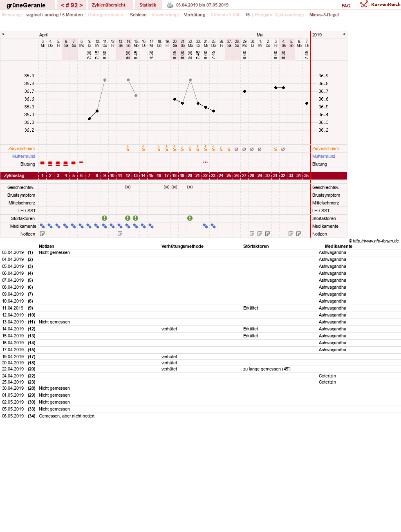Open the note icon on cycle day 33
This screenshot has height=532, width=401.
pos(291,234)
